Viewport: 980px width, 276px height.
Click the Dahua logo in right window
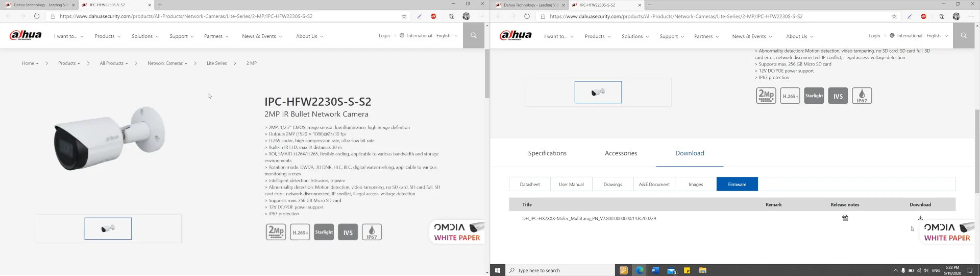pyautogui.click(x=516, y=35)
